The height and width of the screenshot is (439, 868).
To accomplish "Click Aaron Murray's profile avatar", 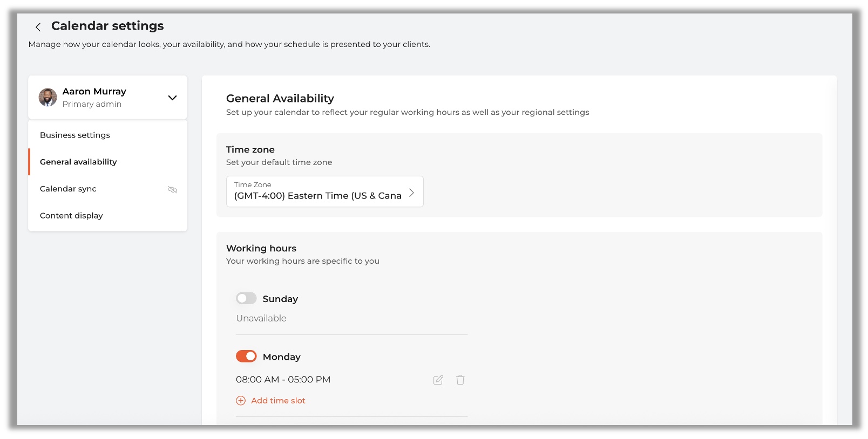I will coord(48,97).
